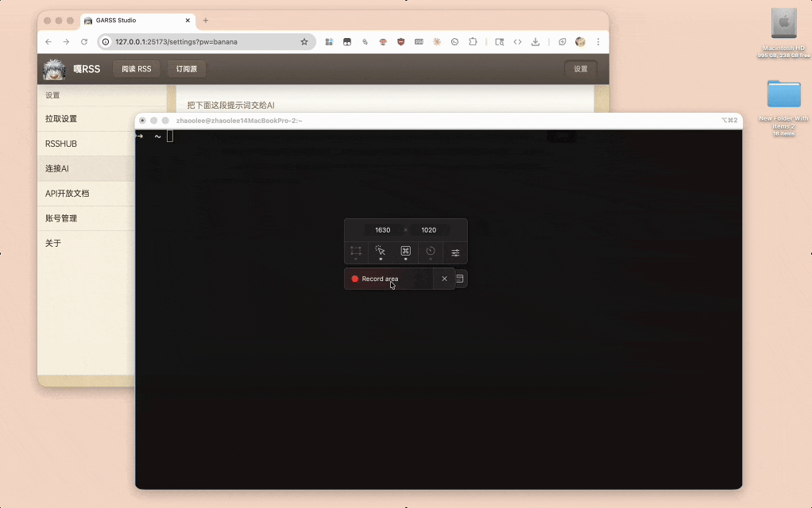Open Macintosh HD on the desktop

point(783,31)
